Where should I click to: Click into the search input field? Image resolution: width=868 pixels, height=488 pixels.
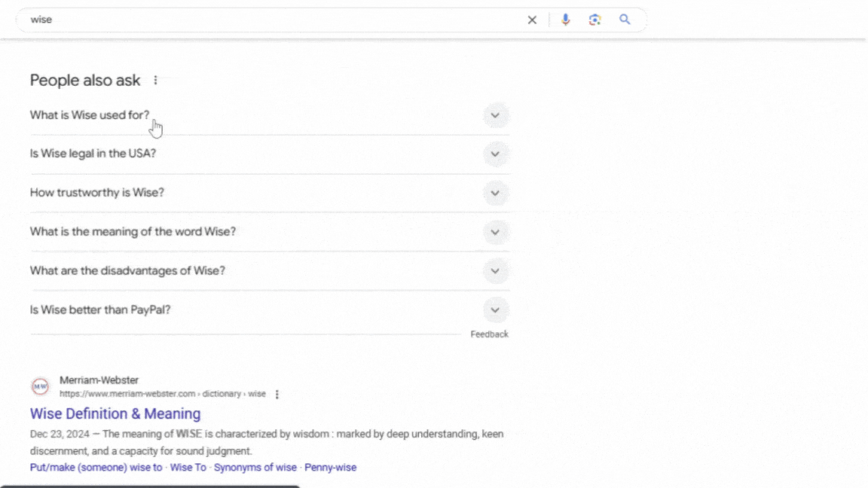271,20
